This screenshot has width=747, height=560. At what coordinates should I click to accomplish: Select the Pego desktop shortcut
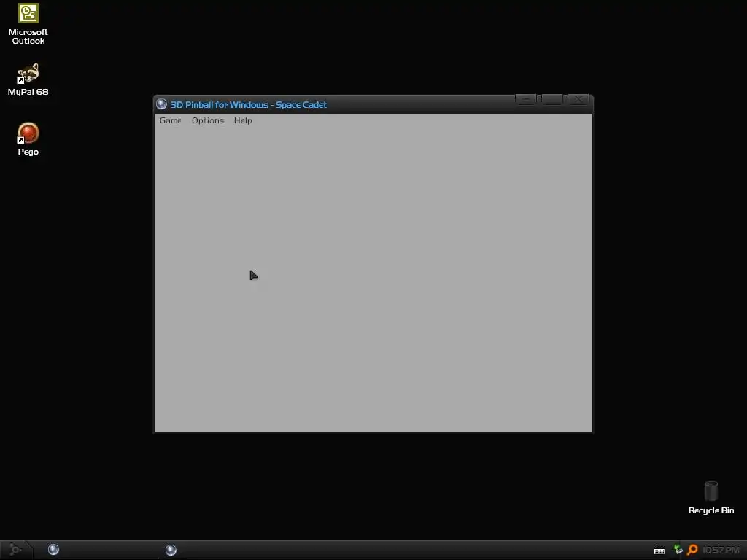coord(28,139)
